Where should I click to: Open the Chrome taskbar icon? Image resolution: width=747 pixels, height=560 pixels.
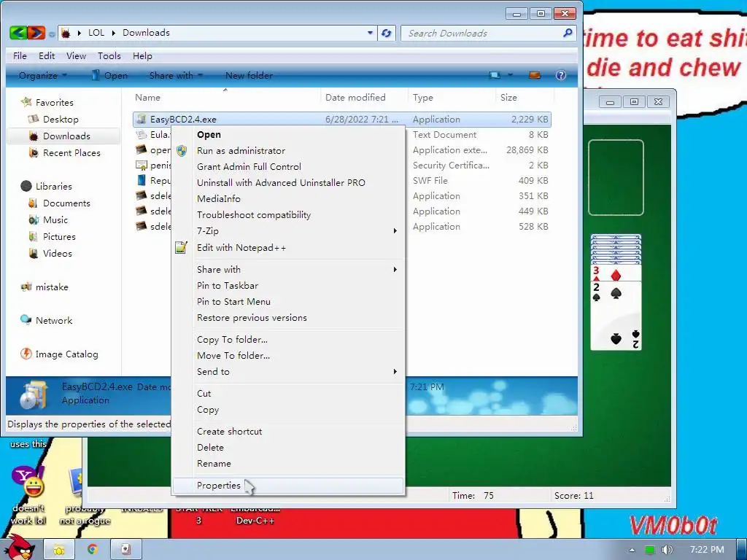tap(92, 550)
